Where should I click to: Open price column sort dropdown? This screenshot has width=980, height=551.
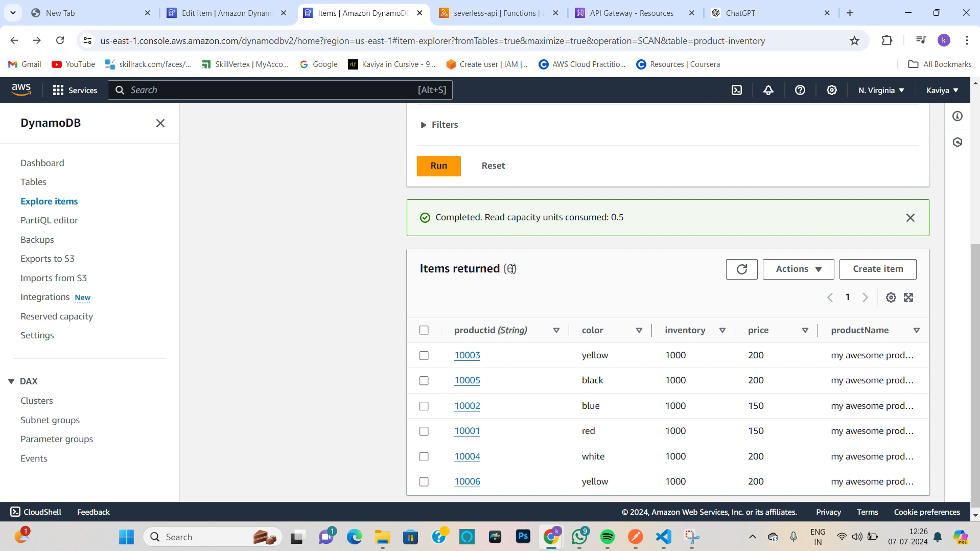click(805, 331)
